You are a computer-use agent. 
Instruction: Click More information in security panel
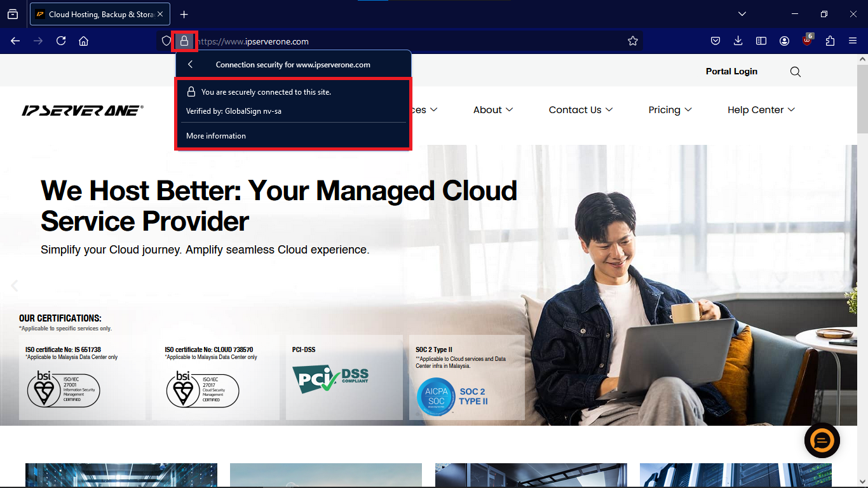216,136
